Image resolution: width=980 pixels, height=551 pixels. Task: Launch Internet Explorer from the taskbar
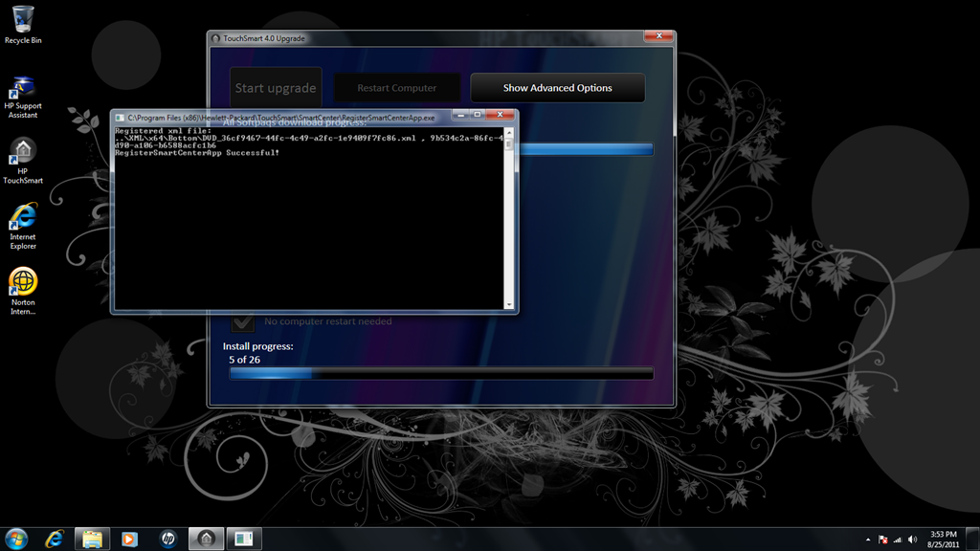[55, 539]
